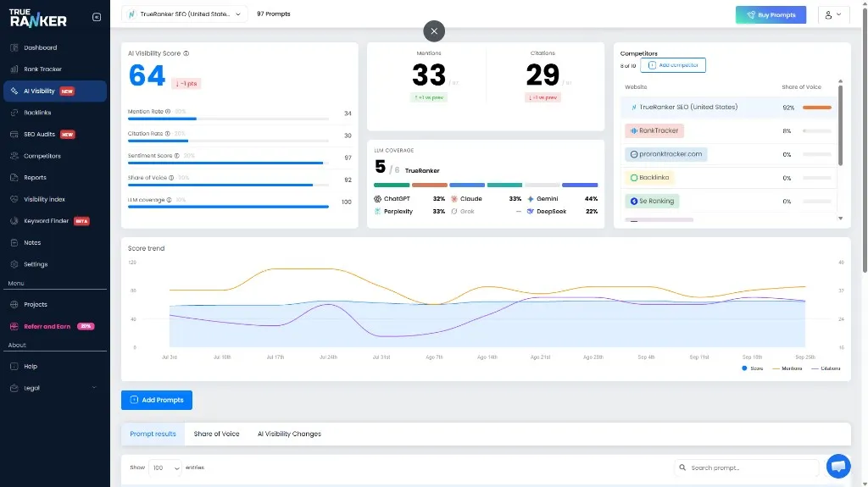This screenshot has width=868, height=487.
Task: Click the competitors list scrollbar
Action: (840, 125)
